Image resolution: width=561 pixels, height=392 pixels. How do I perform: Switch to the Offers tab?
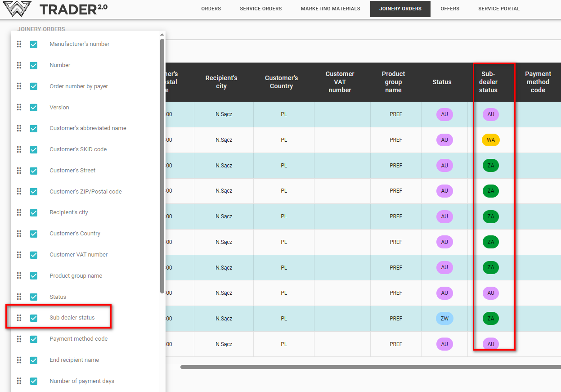pos(450,9)
